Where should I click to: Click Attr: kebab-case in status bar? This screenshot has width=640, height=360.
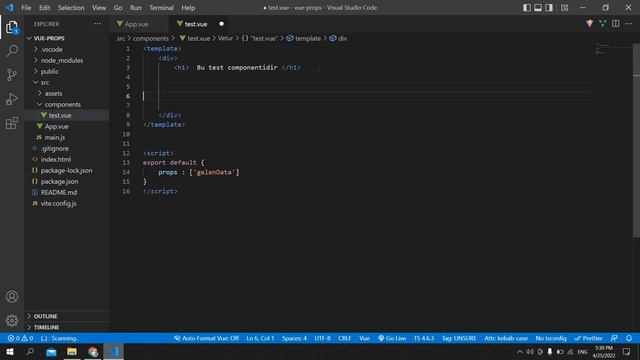pyautogui.click(x=506, y=338)
